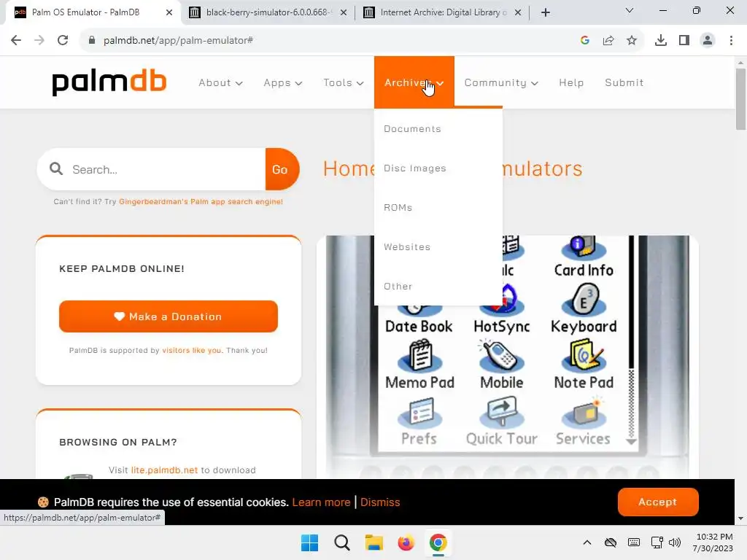Open a new browser tab
747x560 pixels.
(546, 12)
